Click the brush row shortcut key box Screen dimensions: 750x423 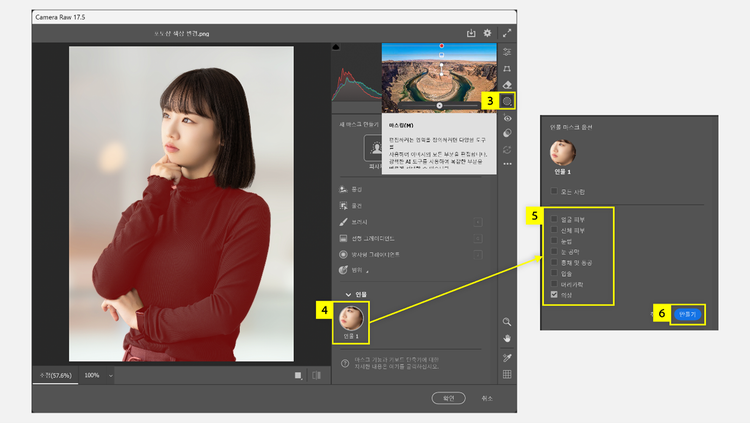tap(477, 222)
